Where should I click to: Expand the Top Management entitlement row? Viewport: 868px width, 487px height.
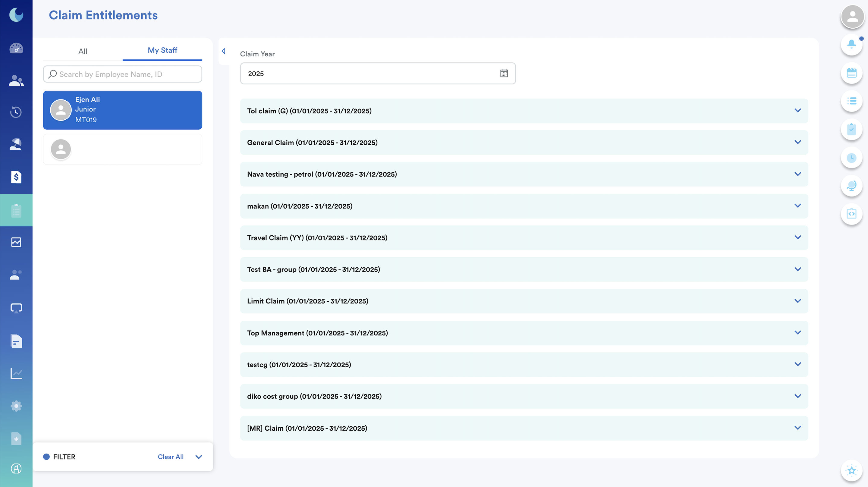point(797,333)
